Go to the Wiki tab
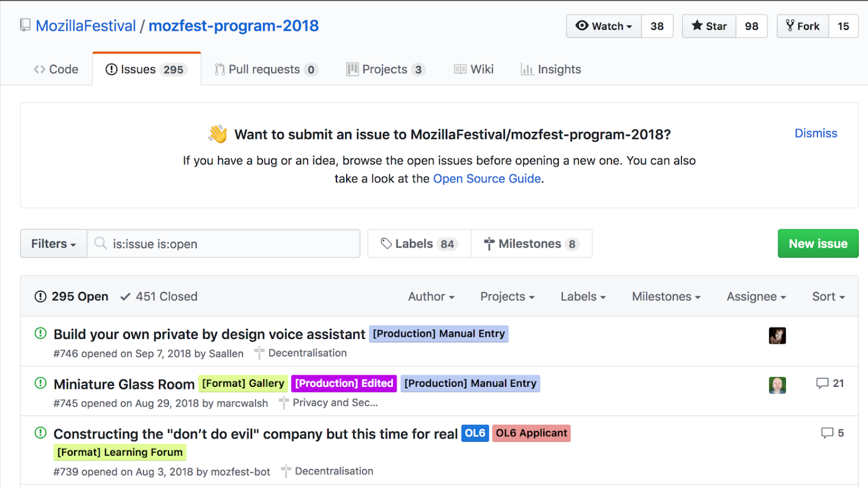Image resolution: width=868 pixels, height=488 pixels. (474, 69)
